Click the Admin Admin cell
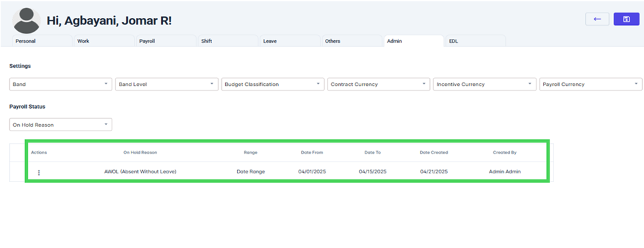 point(505,171)
